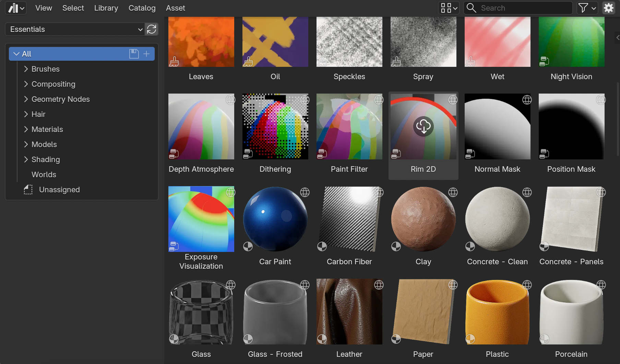Click the search magnifier icon
The width and height of the screenshot is (620, 364).
[x=472, y=8]
